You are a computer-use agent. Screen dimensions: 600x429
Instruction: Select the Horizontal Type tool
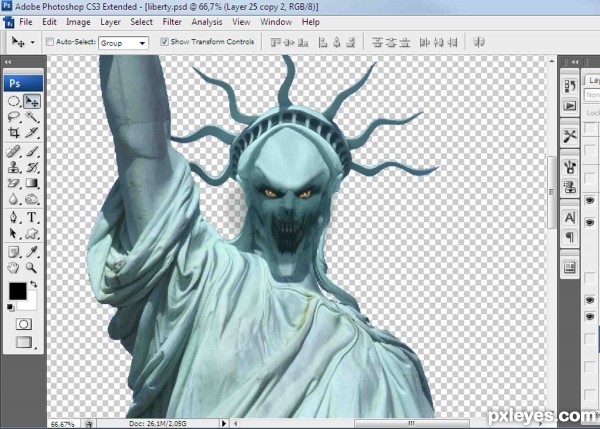(x=31, y=217)
